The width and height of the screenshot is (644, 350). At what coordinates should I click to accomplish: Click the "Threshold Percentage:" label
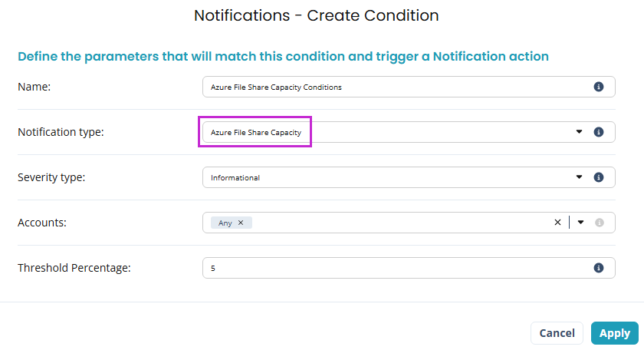[74, 268]
